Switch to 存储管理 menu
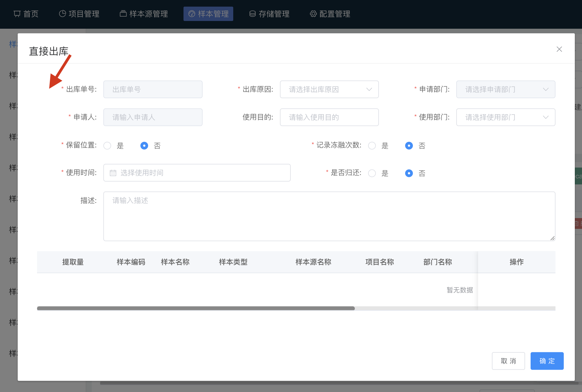Screen dimensions: 582x392 [x=269, y=14]
